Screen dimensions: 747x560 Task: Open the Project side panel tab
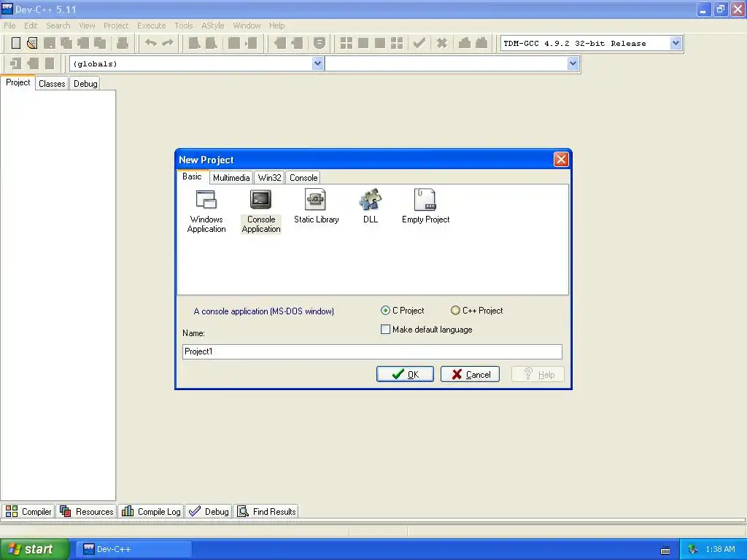click(18, 82)
